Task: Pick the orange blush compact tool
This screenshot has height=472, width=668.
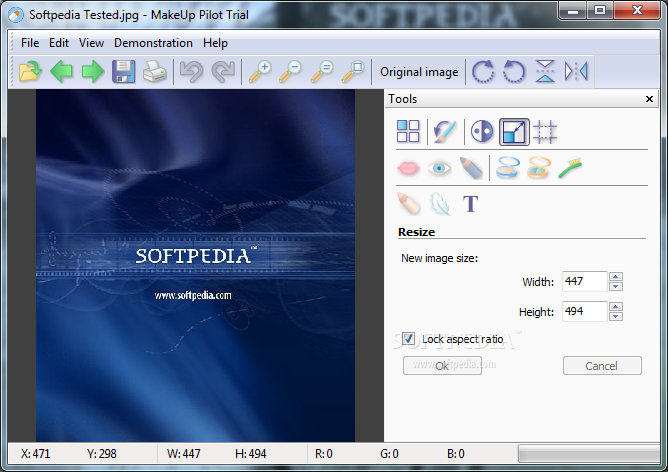Action: point(538,168)
